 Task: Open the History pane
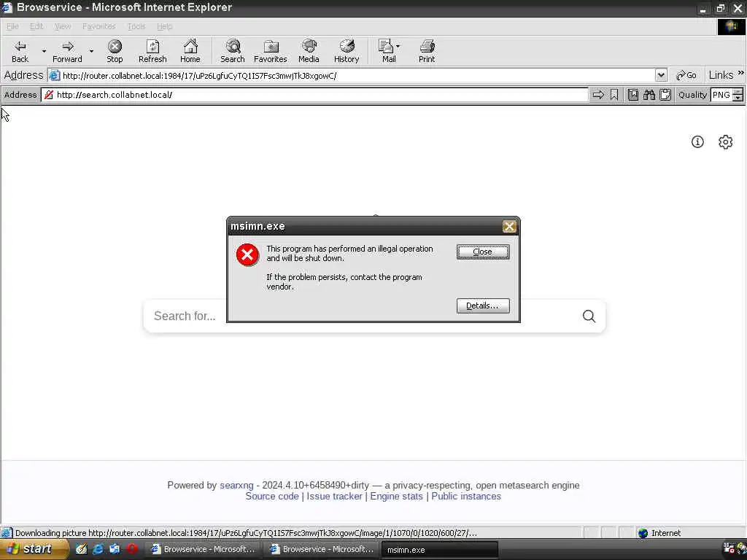pos(347,52)
